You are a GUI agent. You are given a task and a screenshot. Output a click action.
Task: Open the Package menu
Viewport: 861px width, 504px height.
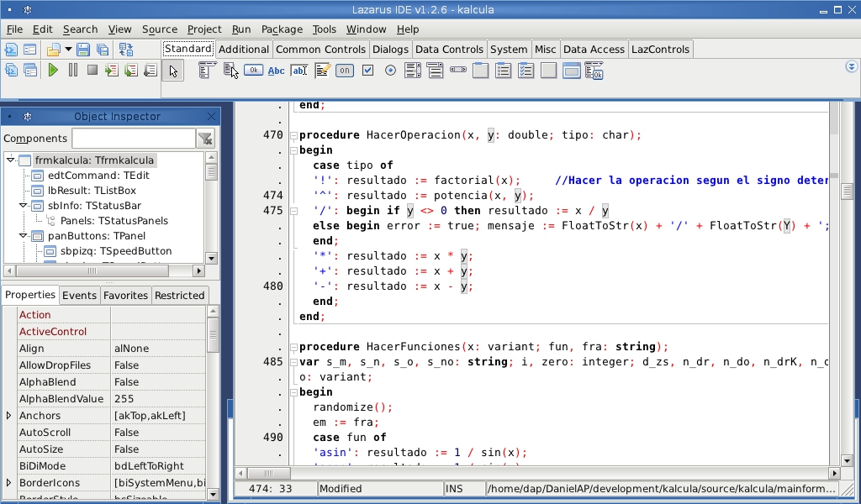point(282,29)
